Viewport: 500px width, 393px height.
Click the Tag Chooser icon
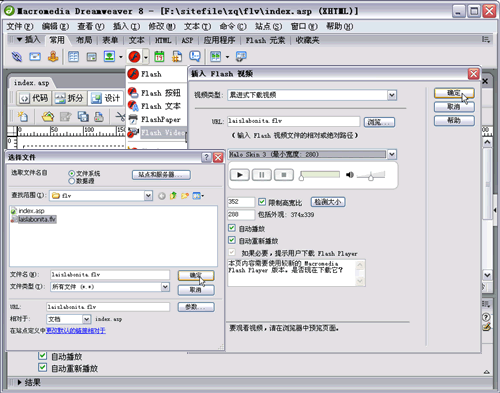241,57
